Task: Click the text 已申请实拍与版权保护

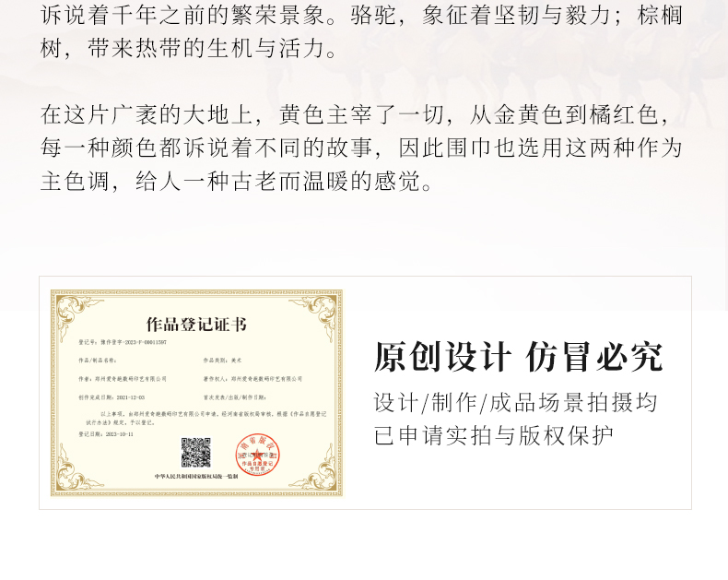Action: click(493, 435)
